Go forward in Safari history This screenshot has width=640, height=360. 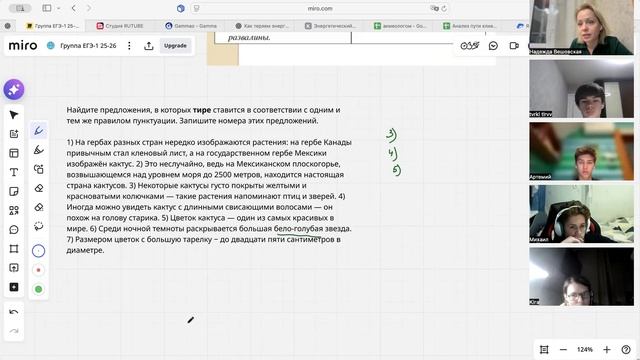pos(89,8)
